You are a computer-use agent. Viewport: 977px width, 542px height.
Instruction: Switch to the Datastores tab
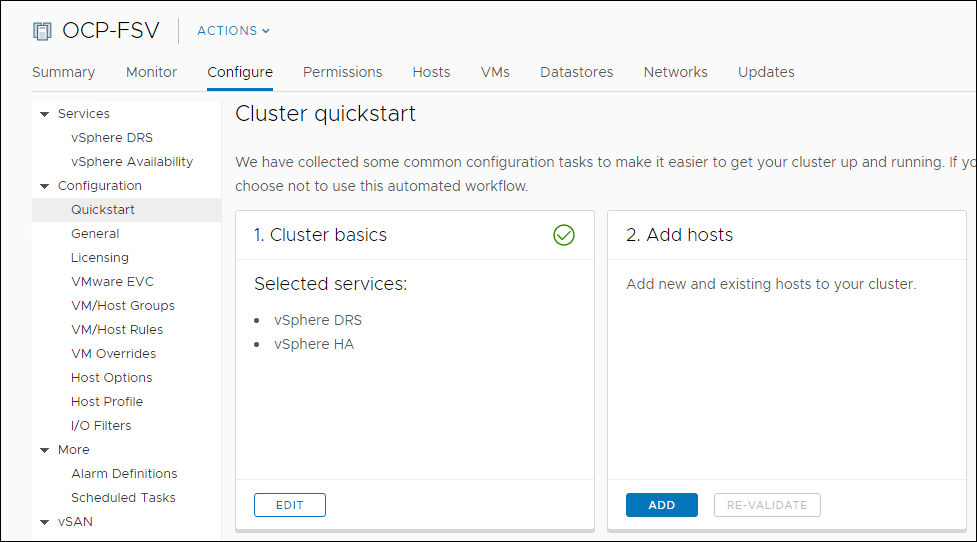(x=576, y=72)
